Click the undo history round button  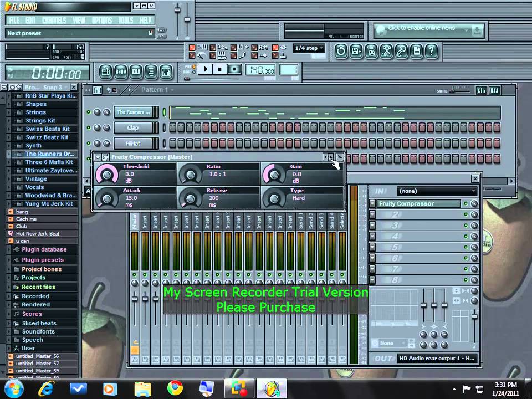click(x=341, y=51)
